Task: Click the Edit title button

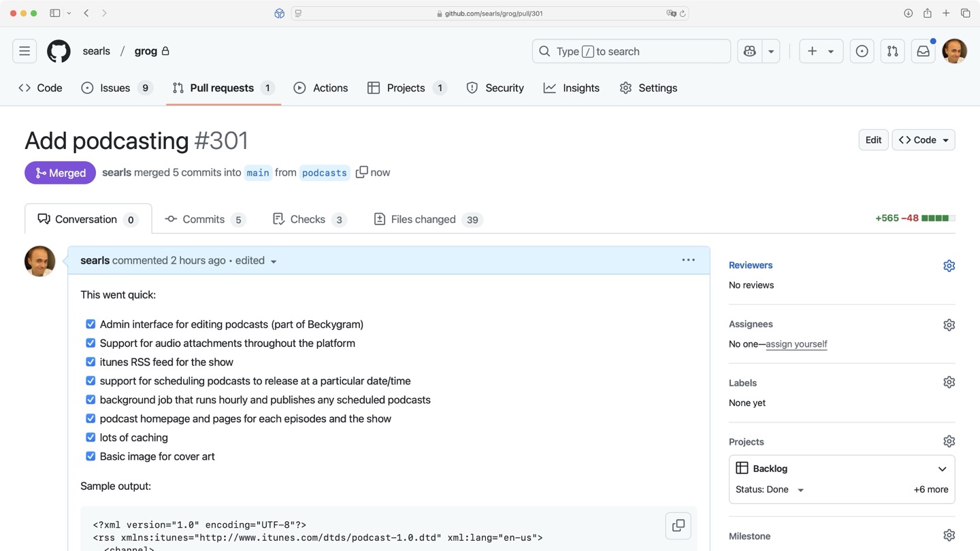Action: click(873, 140)
